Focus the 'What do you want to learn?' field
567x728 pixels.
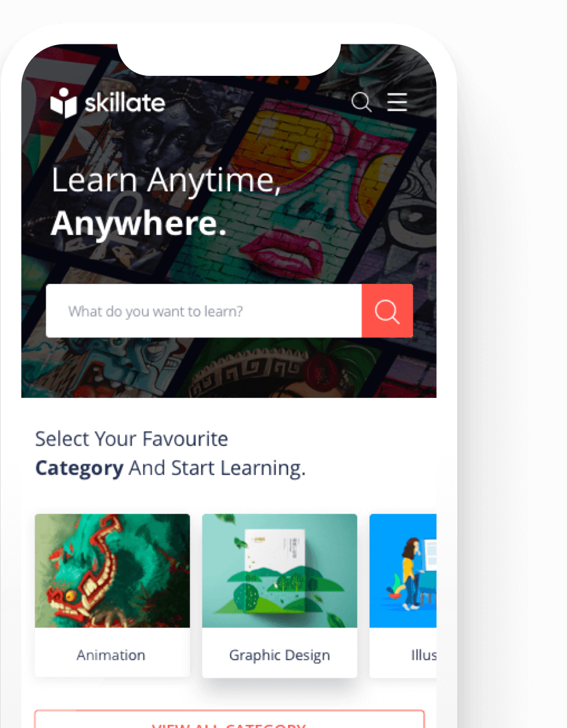204,310
